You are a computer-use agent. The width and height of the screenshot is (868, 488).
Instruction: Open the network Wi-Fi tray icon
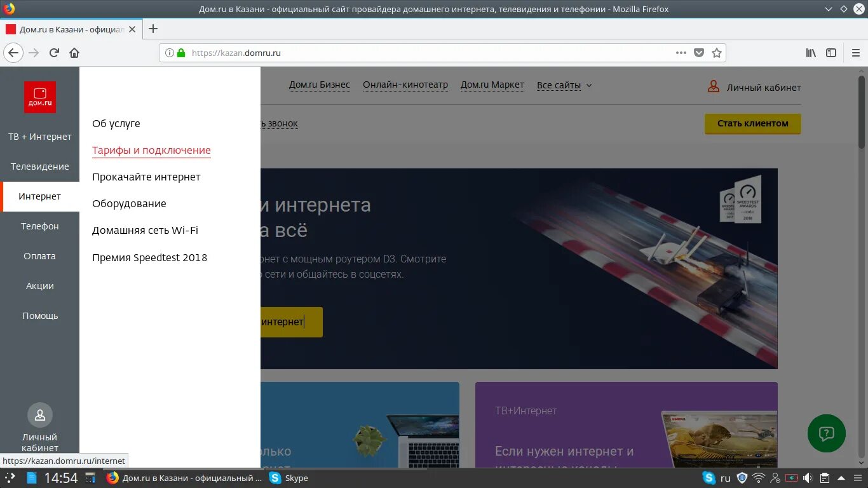759,478
